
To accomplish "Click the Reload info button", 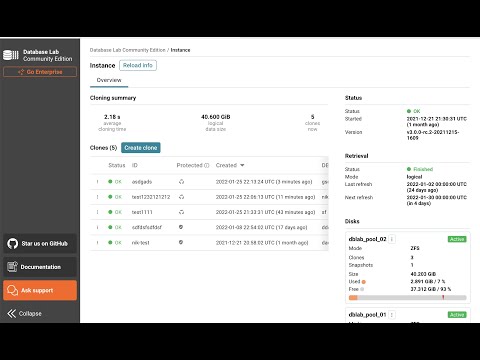I will click(138, 65).
